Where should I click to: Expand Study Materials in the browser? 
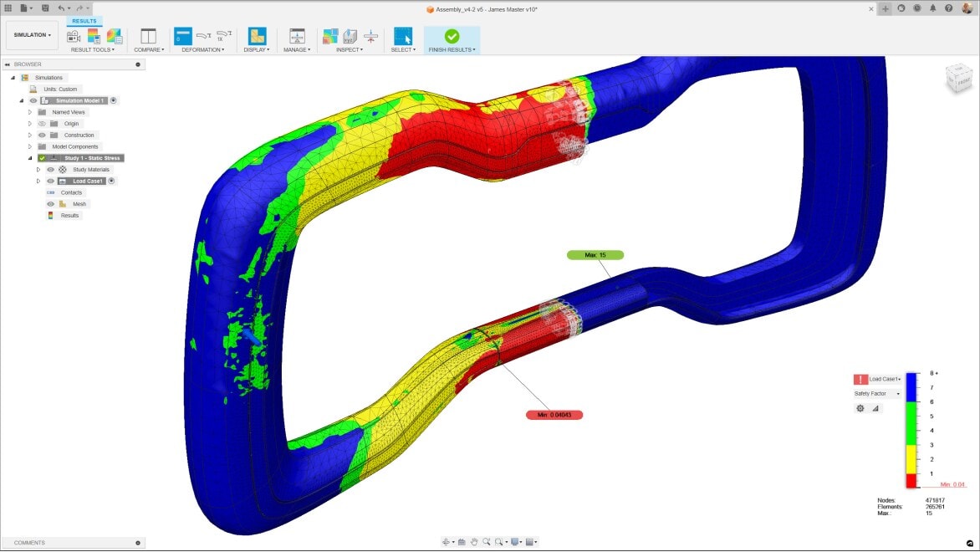point(38,169)
